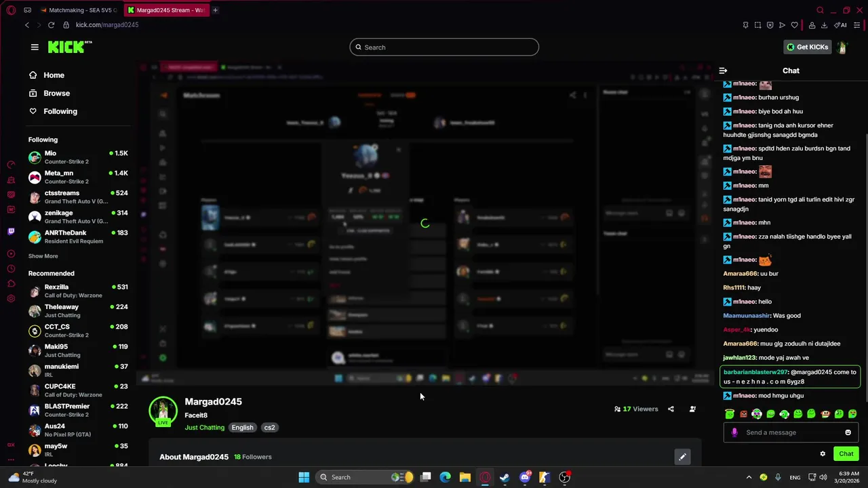Open recommended channel Rexzilla
Screen dimensions: 868x488
78,291
